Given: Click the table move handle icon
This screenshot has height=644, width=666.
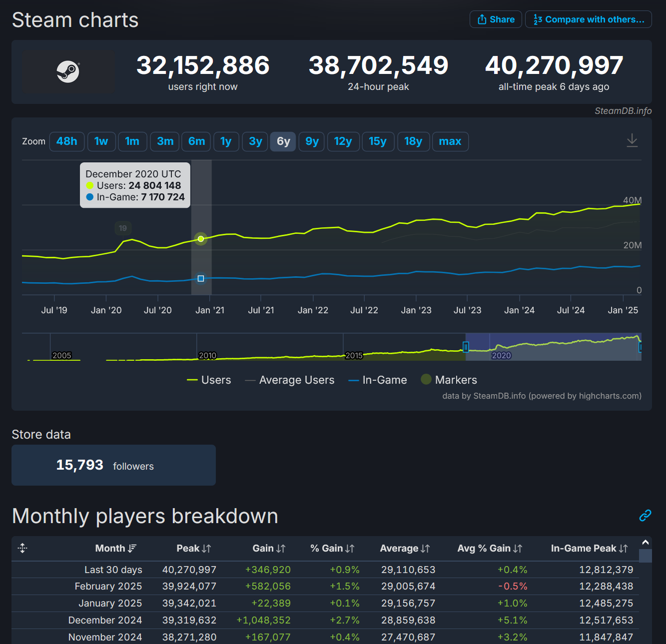Looking at the screenshot, I should click(22, 548).
